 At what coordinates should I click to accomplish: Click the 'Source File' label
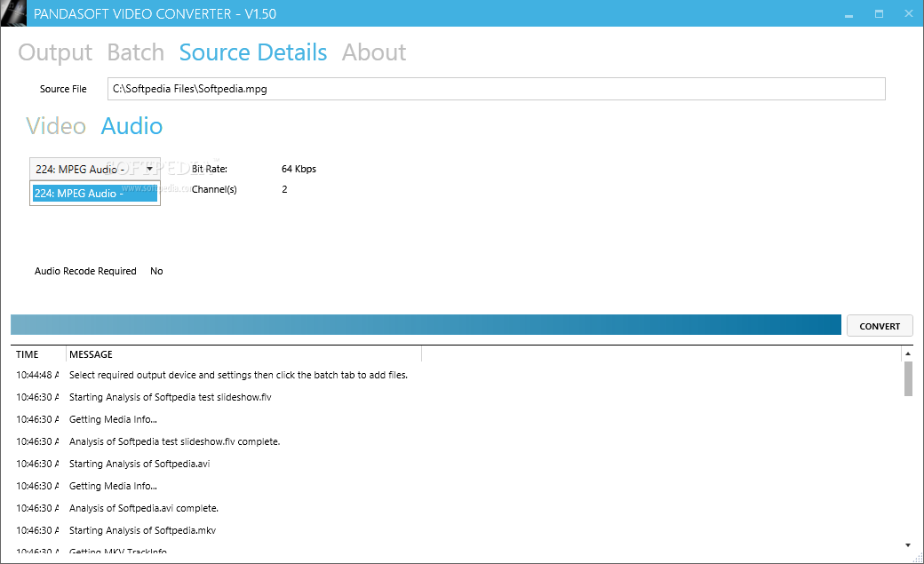(x=63, y=89)
